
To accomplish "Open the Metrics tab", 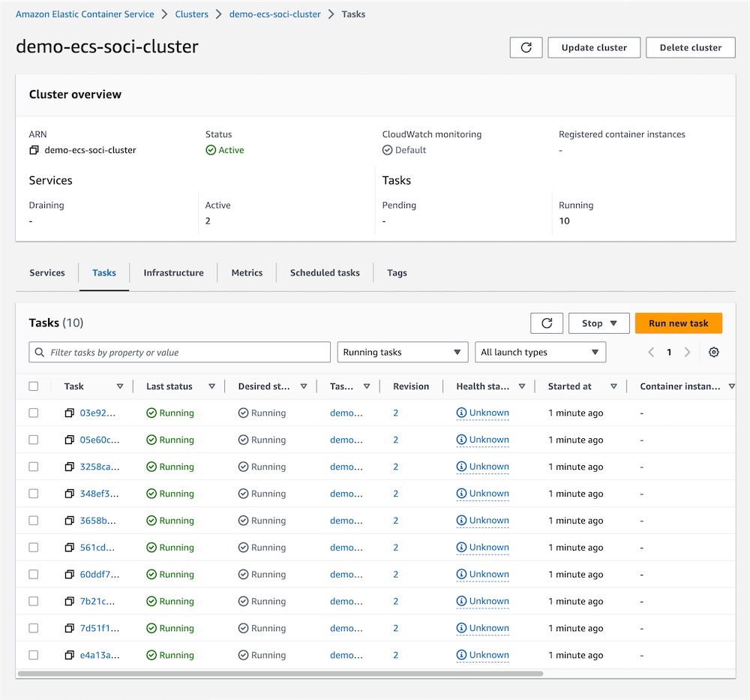I will tap(247, 273).
